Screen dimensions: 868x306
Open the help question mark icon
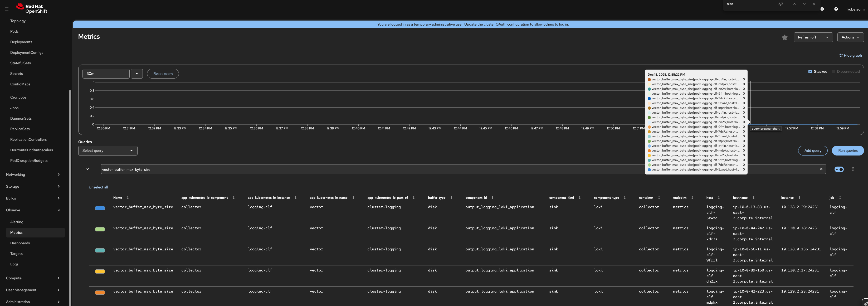click(836, 9)
